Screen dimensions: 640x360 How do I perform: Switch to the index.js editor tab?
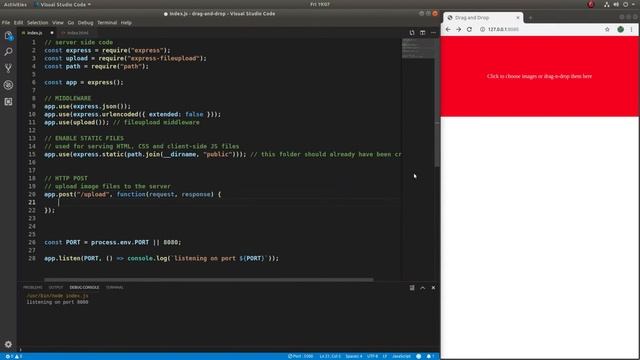(35, 33)
